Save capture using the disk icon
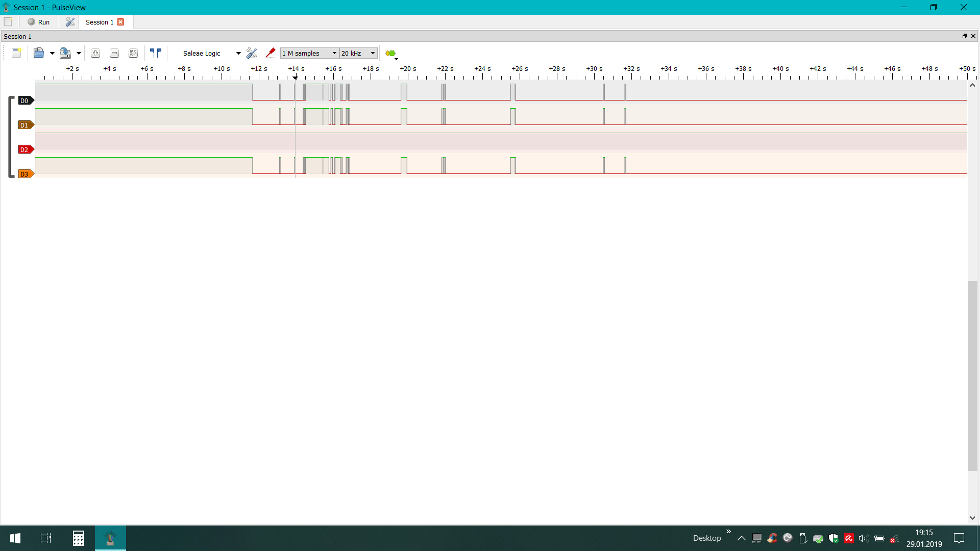The image size is (980, 551). click(65, 53)
